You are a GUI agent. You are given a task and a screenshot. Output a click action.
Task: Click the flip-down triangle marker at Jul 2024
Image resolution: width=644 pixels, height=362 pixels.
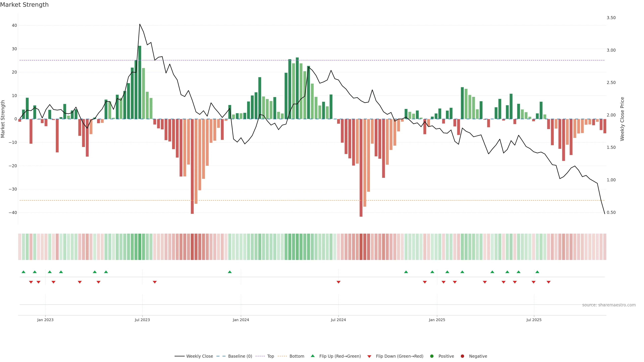[338, 282]
